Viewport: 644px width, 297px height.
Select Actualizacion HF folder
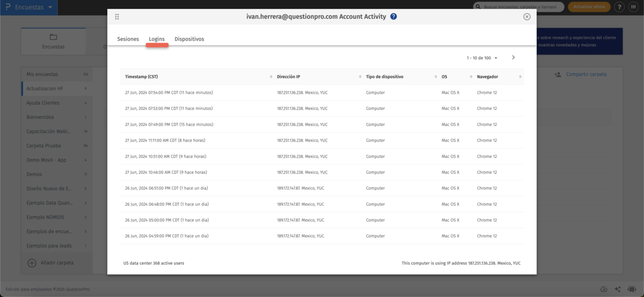coord(57,88)
